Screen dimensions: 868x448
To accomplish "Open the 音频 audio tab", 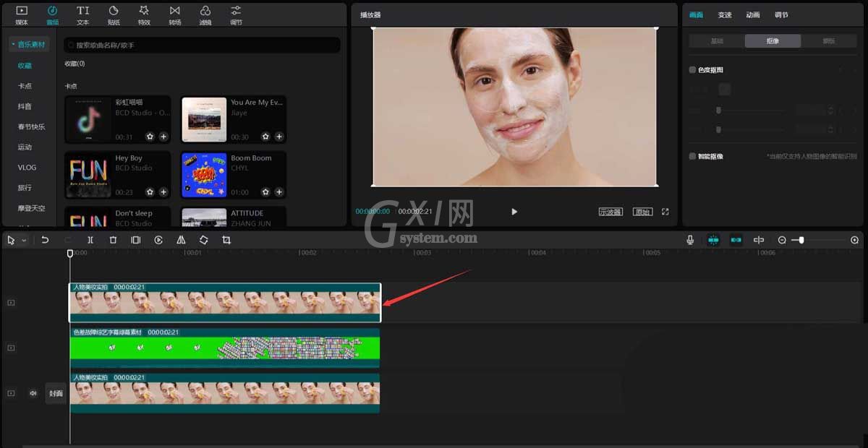I will pyautogui.click(x=52, y=14).
